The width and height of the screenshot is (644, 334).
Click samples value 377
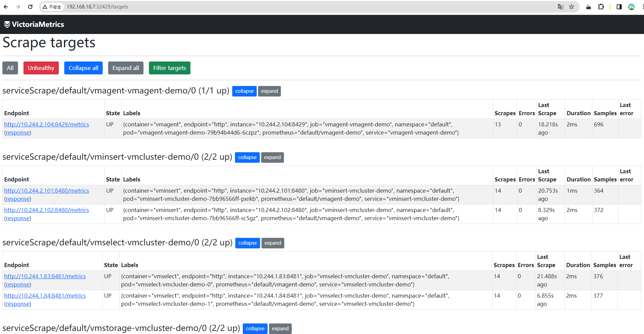[x=598, y=296]
